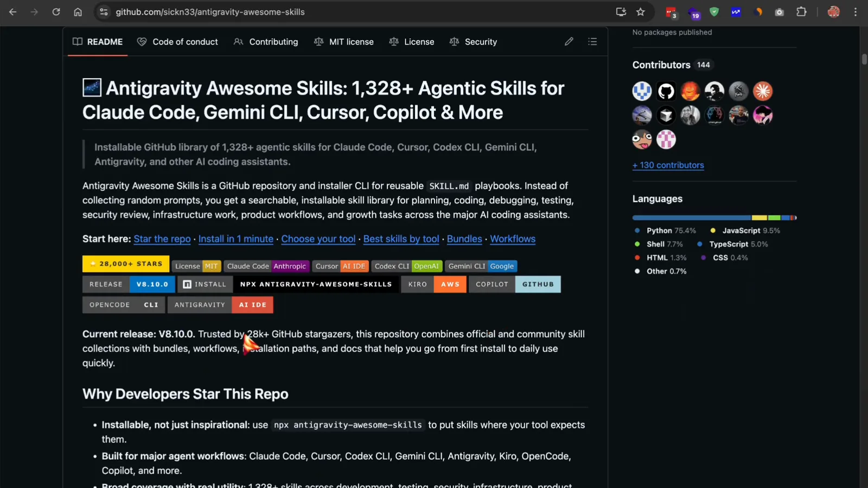The image size is (868, 488).
Task: Select JavaScript 9.5% language entry
Action: [x=745, y=230]
